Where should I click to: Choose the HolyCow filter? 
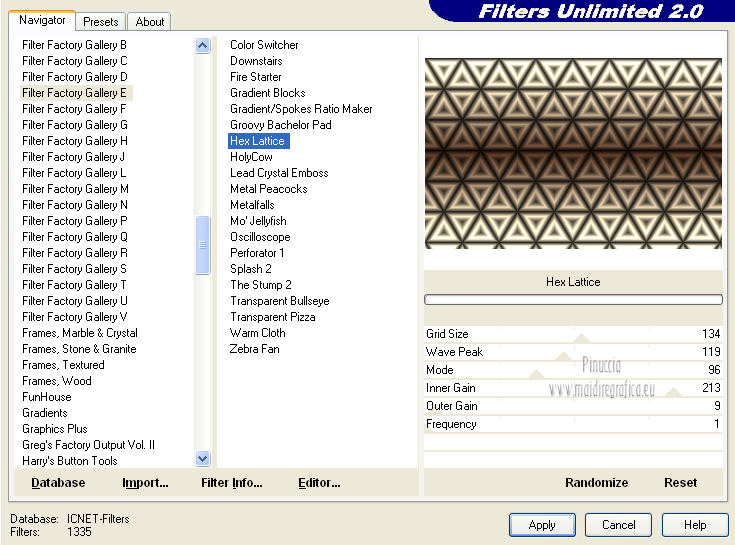(x=251, y=157)
